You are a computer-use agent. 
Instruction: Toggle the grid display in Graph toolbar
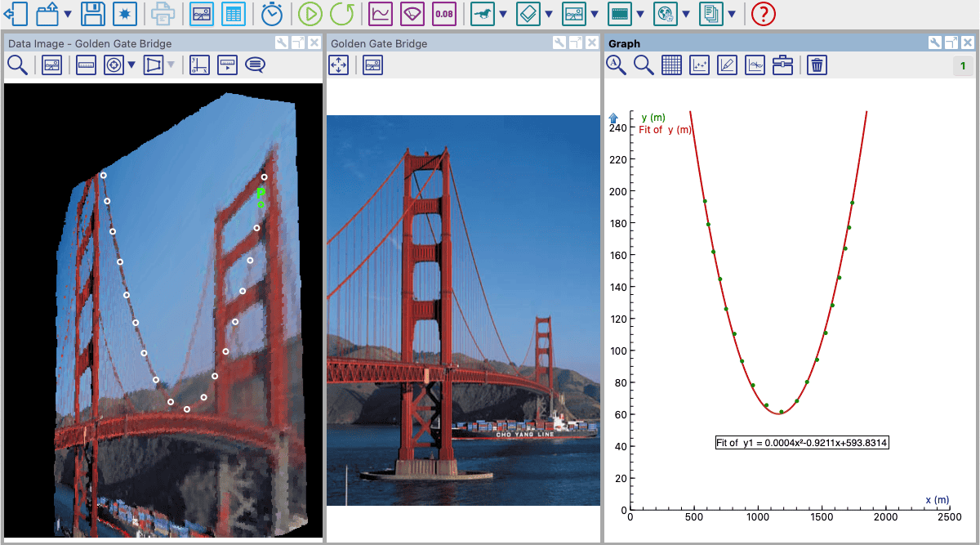click(x=671, y=65)
